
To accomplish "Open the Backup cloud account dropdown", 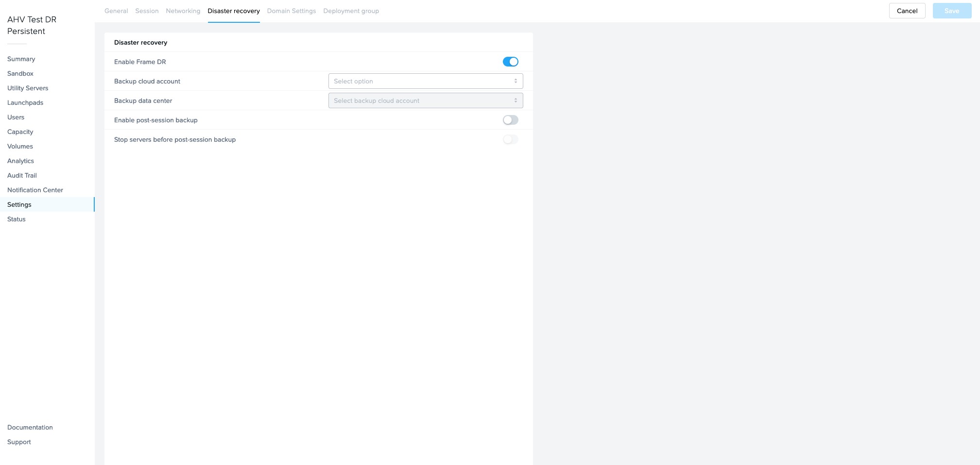I will coord(425,81).
